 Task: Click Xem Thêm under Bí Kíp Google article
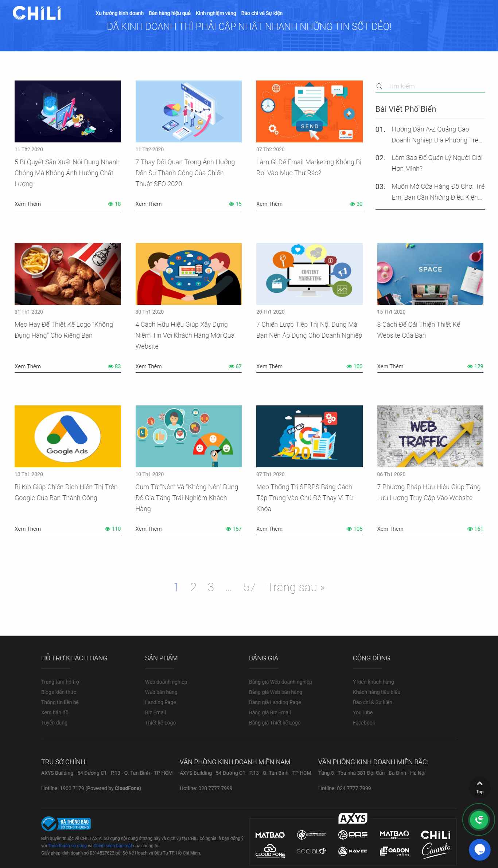[28, 529]
